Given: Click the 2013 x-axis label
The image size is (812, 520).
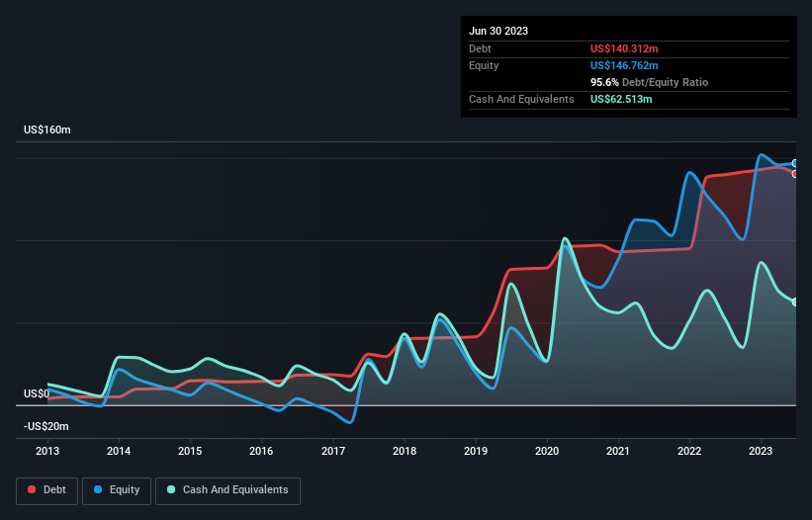Looking at the screenshot, I should click(x=47, y=452).
